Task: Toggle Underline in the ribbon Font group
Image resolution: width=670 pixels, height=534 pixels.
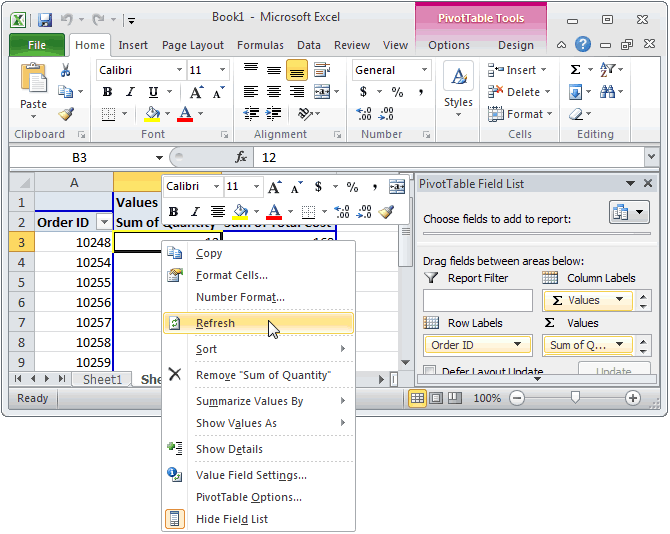Action: click(x=153, y=92)
